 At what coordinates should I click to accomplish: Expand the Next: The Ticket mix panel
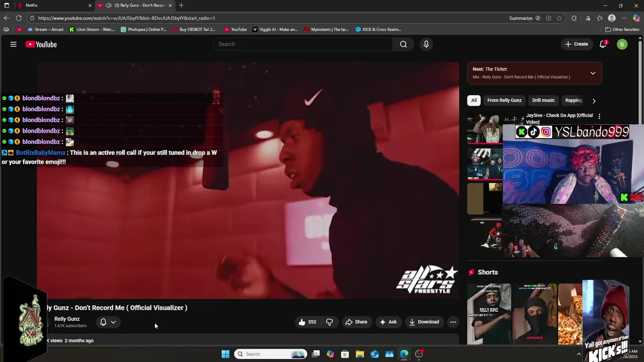(x=593, y=73)
